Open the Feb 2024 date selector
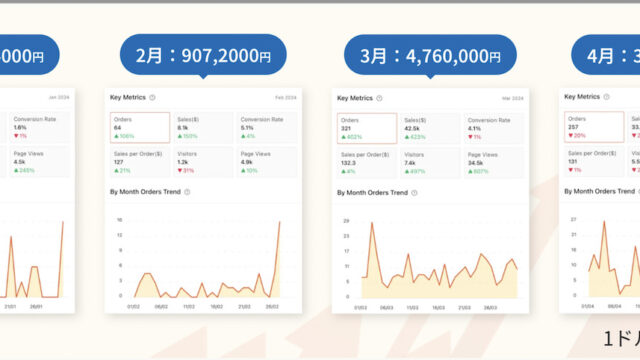 point(286,98)
